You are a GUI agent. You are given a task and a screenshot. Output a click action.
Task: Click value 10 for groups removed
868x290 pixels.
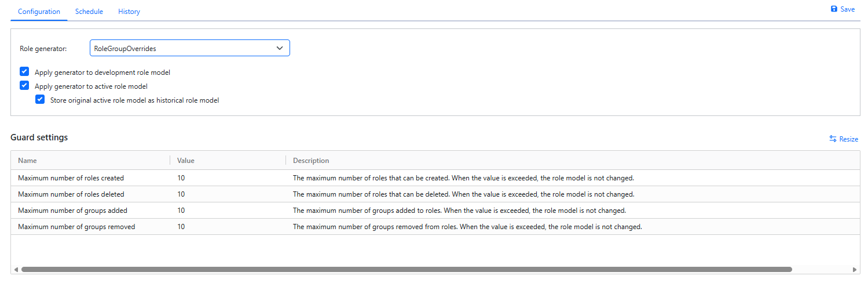pos(181,227)
